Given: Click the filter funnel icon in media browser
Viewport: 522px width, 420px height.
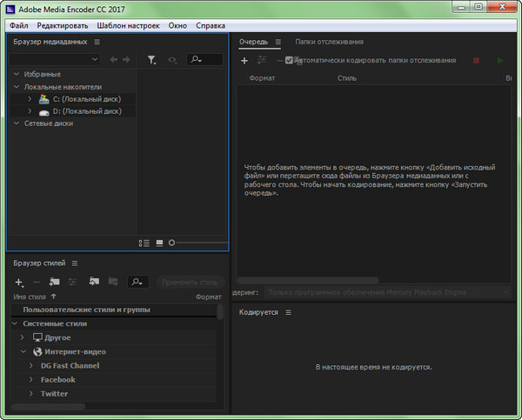Looking at the screenshot, I should pos(151,60).
